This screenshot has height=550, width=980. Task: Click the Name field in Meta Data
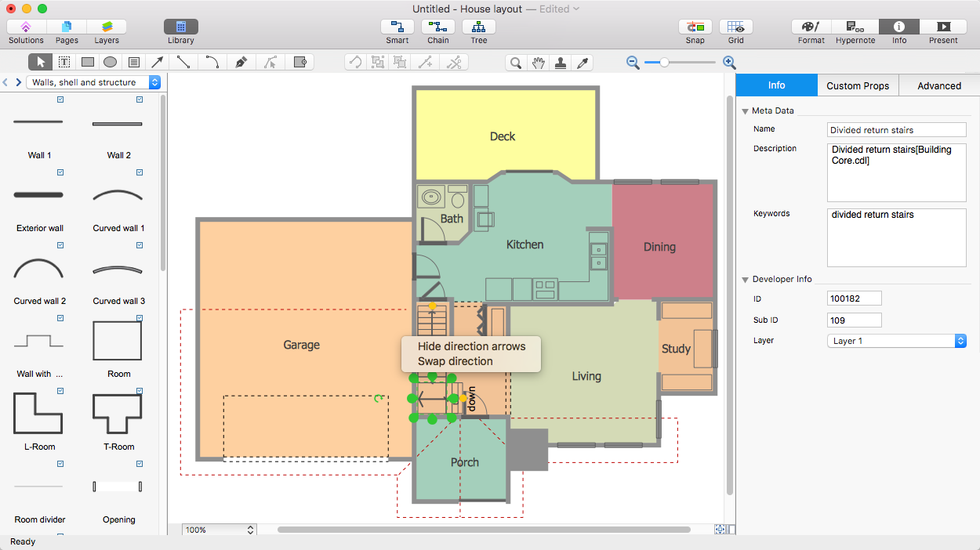[x=896, y=130]
